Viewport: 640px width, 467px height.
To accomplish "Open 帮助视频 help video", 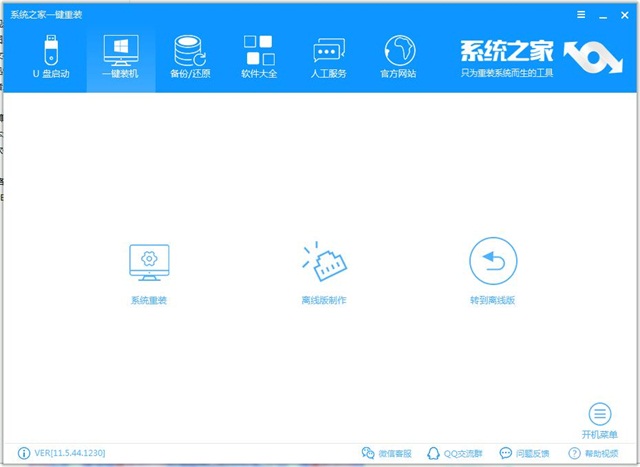I will (600, 453).
